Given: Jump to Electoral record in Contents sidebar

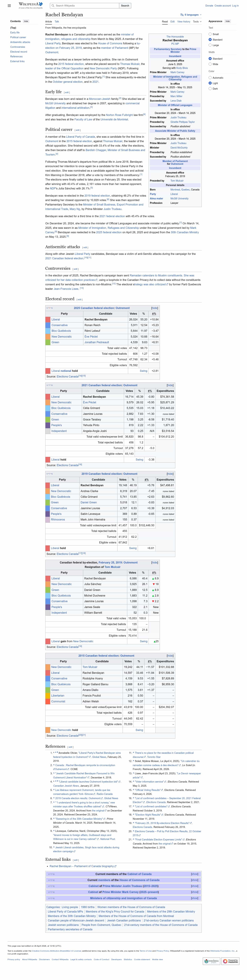Looking at the screenshot, I should point(19,52).
